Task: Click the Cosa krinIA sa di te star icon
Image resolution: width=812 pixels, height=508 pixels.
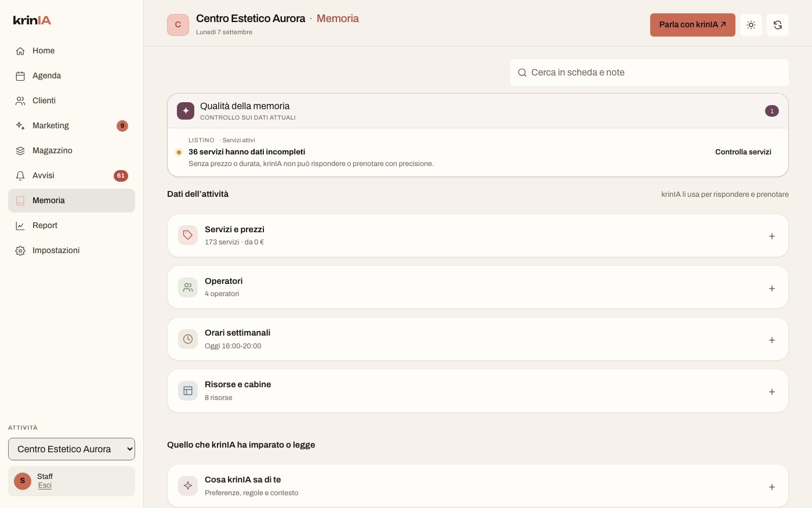Action: point(188,486)
